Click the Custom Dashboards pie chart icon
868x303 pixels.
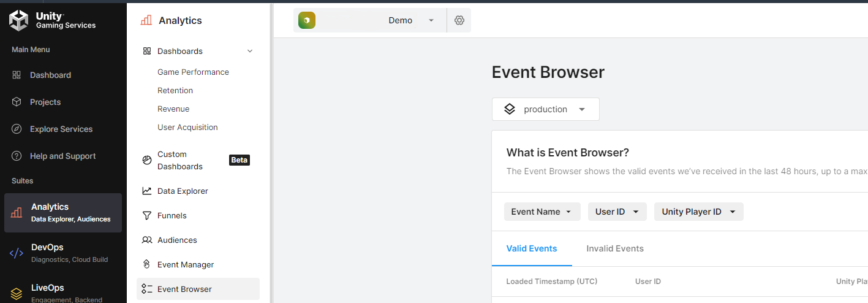pyautogui.click(x=147, y=160)
